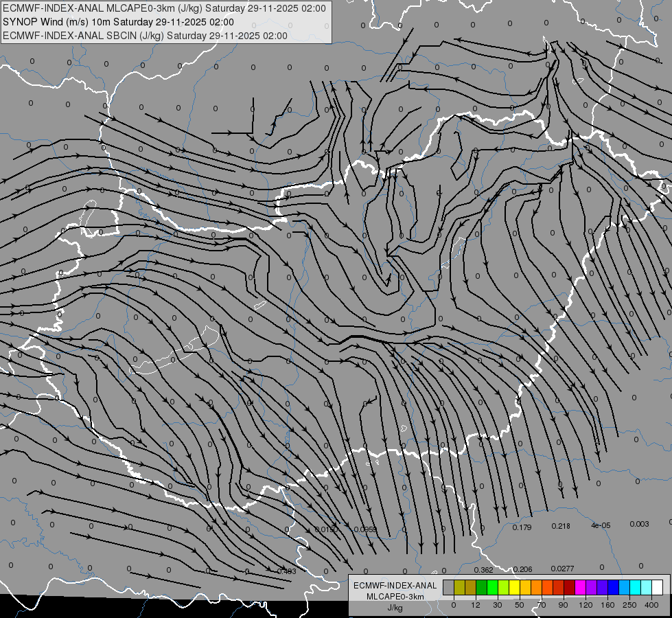Click the magenta legend swatch
The height and width of the screenshot is (618, 672).
pos(580,587)
